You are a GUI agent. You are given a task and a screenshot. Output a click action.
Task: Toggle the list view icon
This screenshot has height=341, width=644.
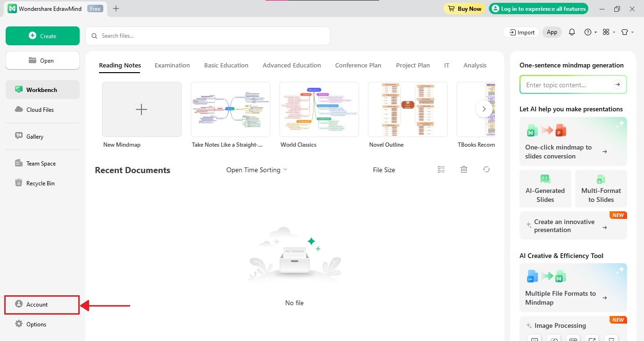(441, 169)
